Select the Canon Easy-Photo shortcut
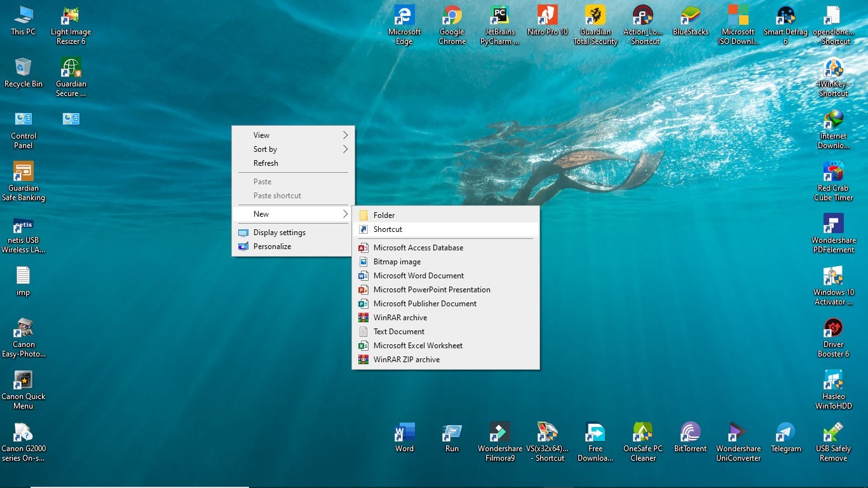Viewport: 868px width, 488px height. (x=24, y=338)
